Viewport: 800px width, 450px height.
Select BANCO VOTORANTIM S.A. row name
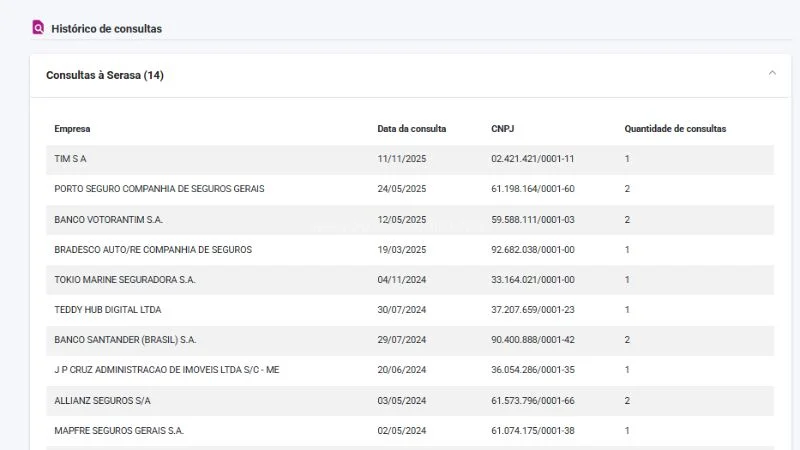pos(108,219)
